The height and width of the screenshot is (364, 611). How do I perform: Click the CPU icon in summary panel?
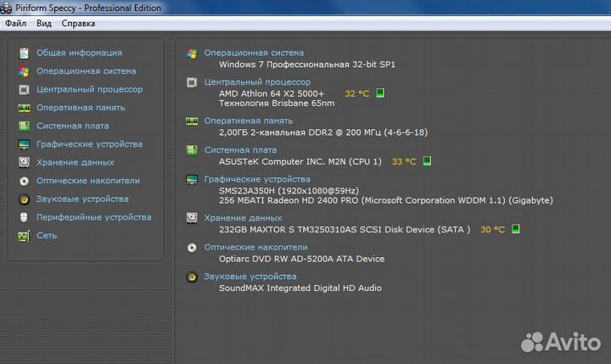[x=192, y=82]
